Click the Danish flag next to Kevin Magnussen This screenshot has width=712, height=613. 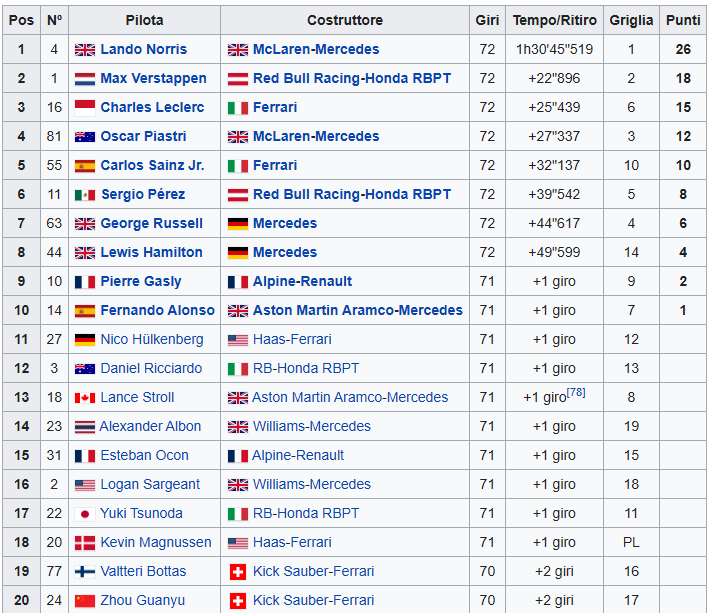85,543
